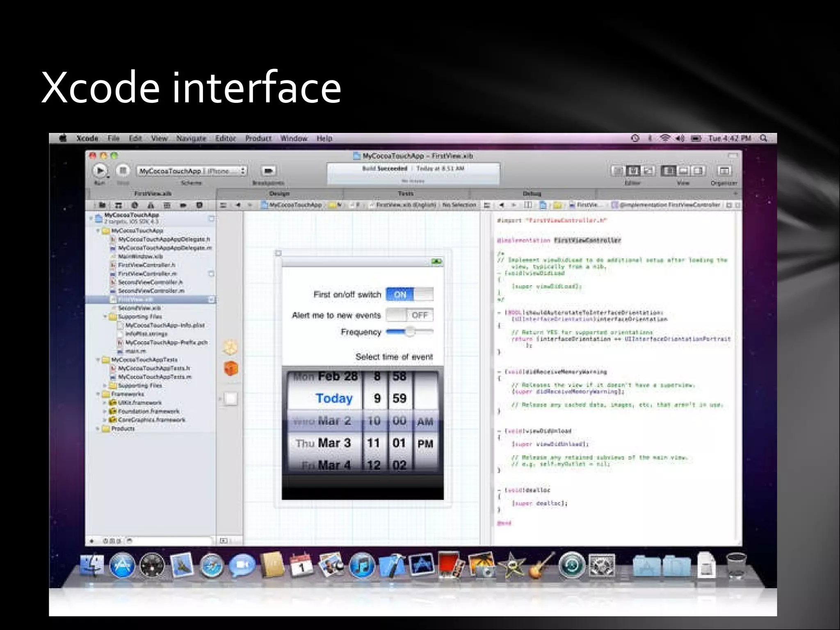Toggle the First on/off switch
This screenshot has height=630, width=840.
click(410, 294)
